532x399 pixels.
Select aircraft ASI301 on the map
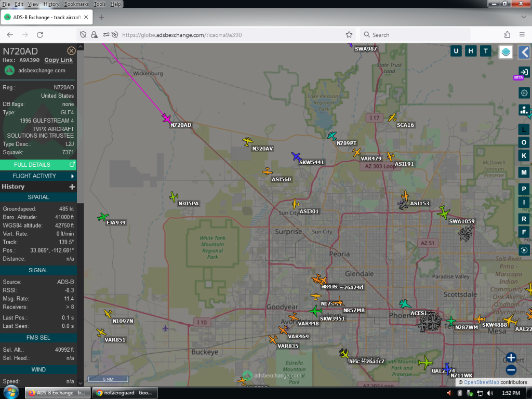pyautogui.click(x=296, y=204)
